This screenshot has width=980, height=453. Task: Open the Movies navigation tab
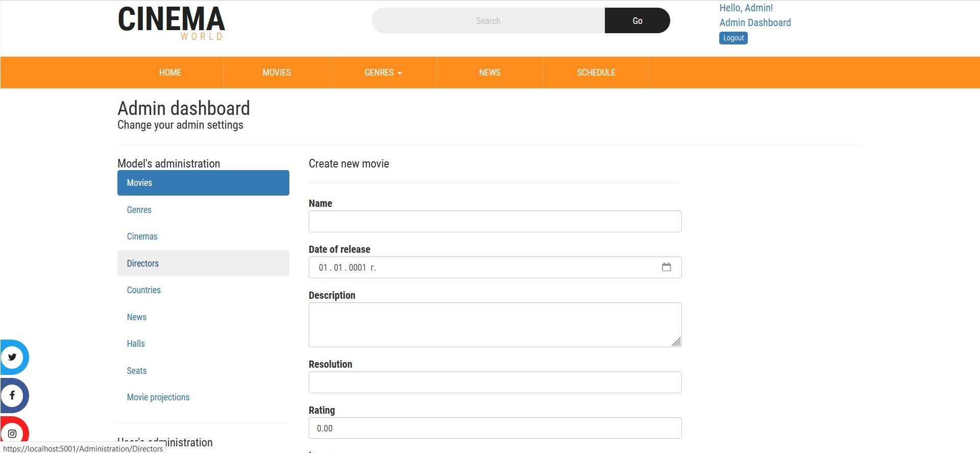coord(276,73)
